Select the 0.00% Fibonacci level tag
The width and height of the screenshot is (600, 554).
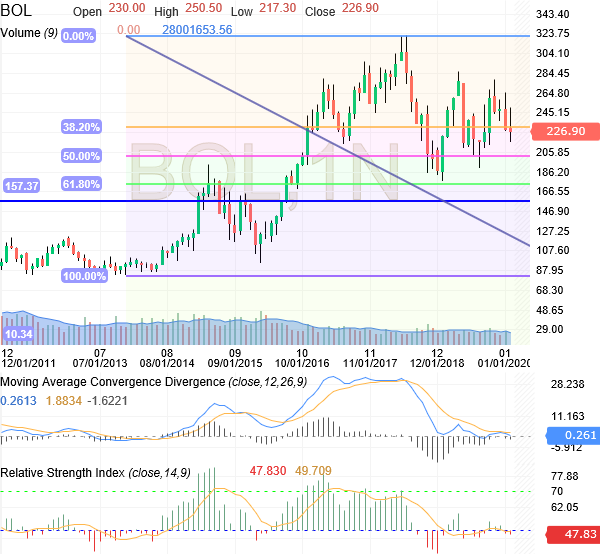78,36
